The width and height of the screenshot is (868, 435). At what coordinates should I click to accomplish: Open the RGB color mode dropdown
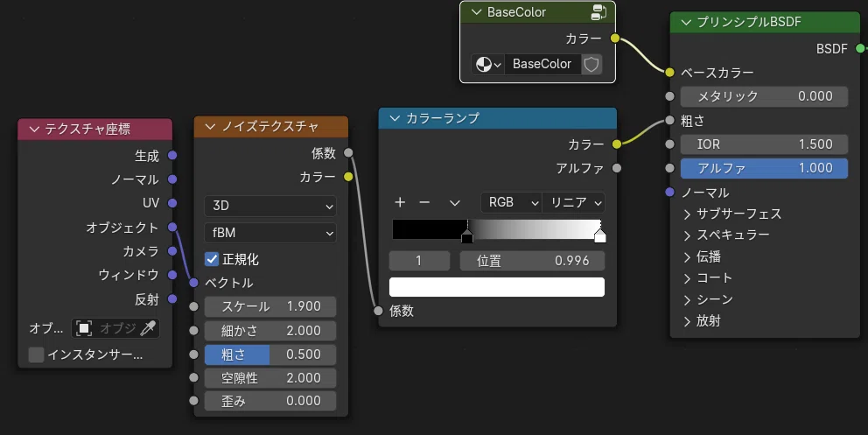tap(512, 202)
